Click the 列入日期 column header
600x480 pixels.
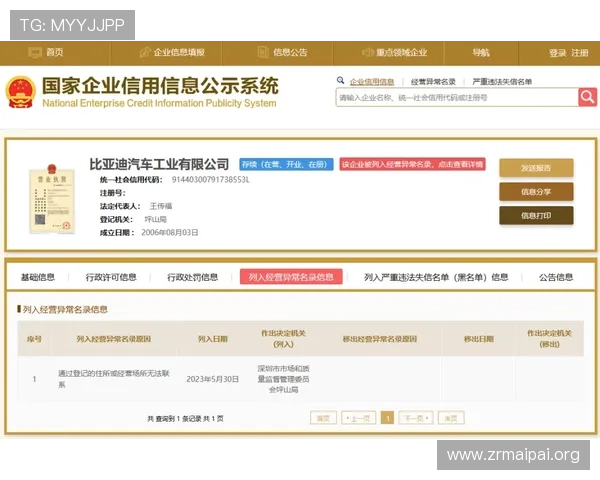coord(212,339)
